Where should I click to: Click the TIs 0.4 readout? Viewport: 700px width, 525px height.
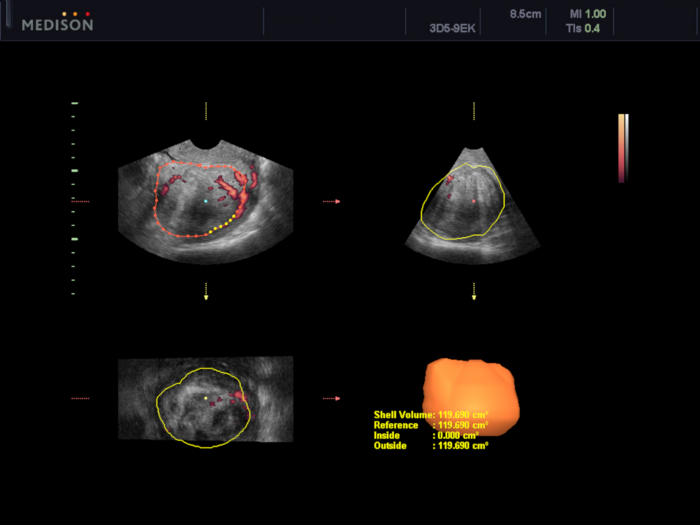tap(583, 29)
